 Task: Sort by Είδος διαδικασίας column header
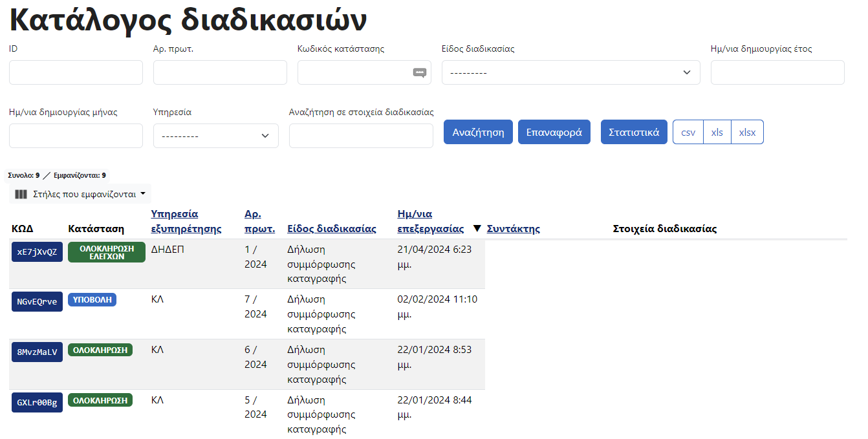click(331, 229)
